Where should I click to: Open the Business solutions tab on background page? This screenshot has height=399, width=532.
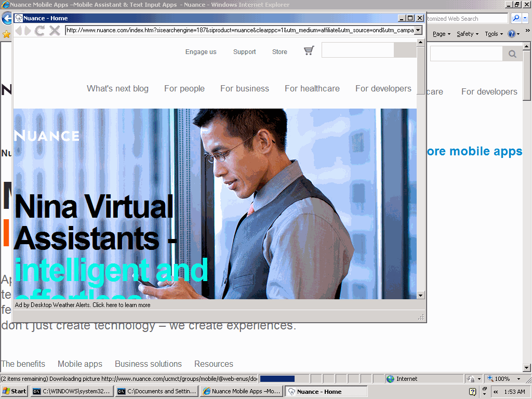148,364
